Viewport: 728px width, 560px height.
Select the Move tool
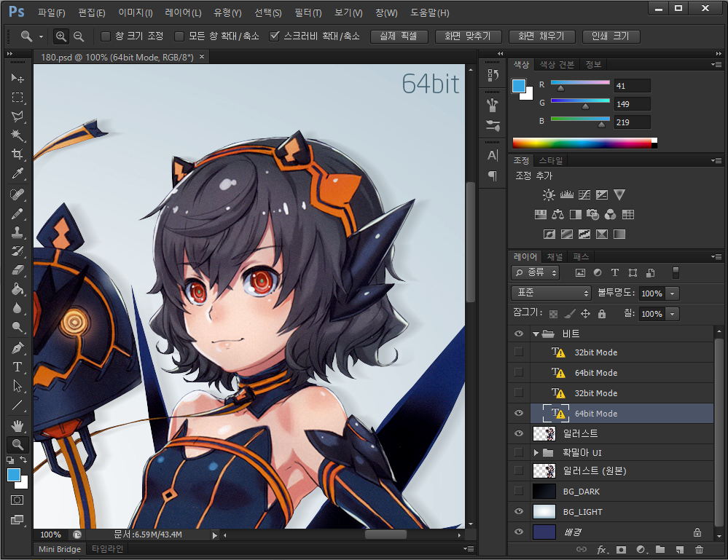coord(17,78)
